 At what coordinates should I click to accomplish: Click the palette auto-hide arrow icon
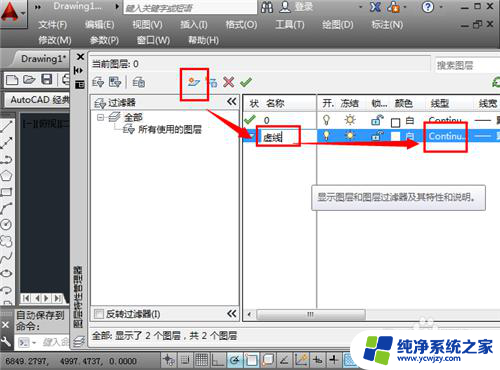[x=79, y=70]
